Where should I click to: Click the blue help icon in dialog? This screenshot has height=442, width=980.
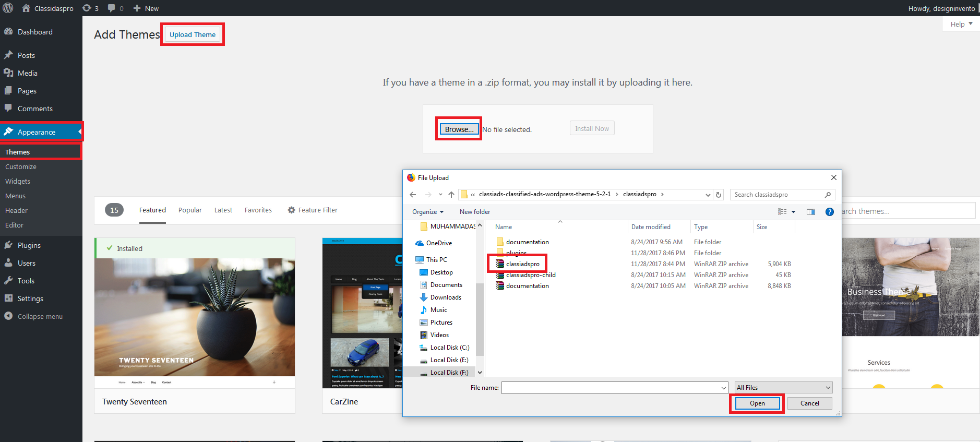point(830,212)
